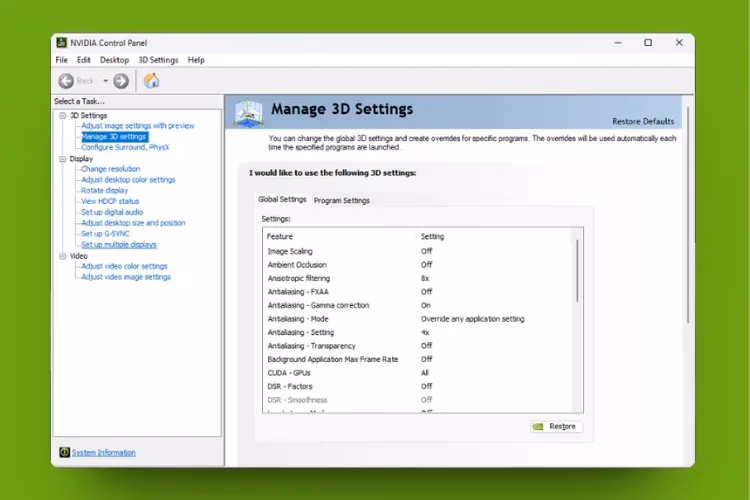This screenshot has height=500, width=750.
Task: Open Set up digital audio
Action: coord(112,212)
